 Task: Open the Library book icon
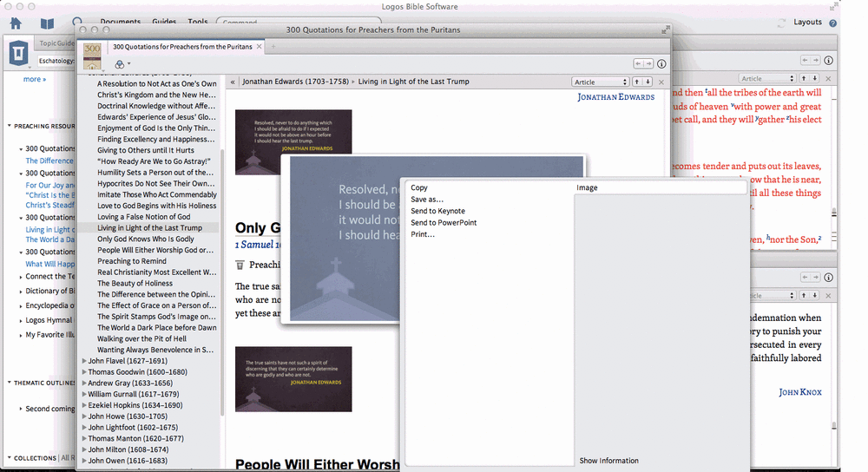click(47, 23)
